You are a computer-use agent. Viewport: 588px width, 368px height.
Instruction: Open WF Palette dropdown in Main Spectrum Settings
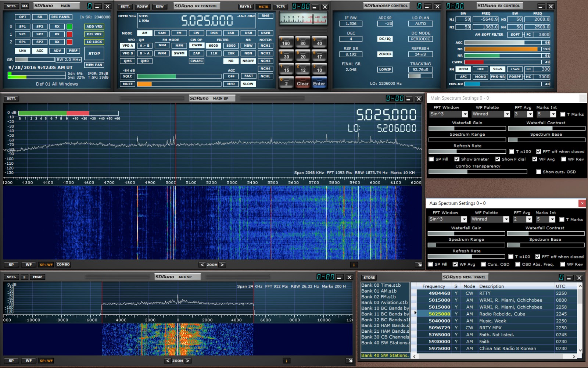point(507,114)
